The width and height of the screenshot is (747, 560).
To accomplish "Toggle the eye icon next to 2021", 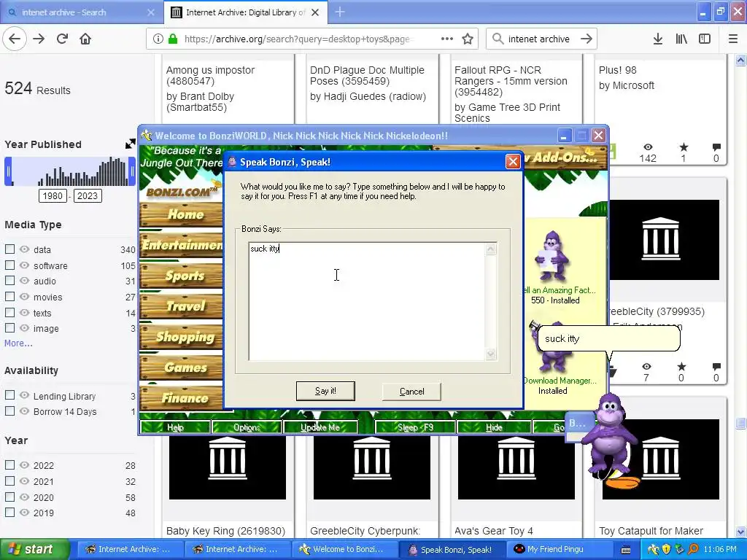I will (24, 481).
